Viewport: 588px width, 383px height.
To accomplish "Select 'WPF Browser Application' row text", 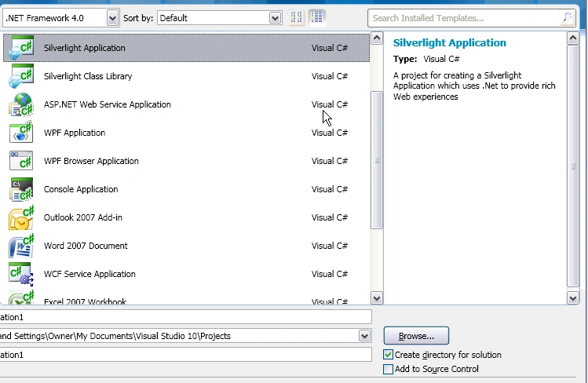I will 91,161.
